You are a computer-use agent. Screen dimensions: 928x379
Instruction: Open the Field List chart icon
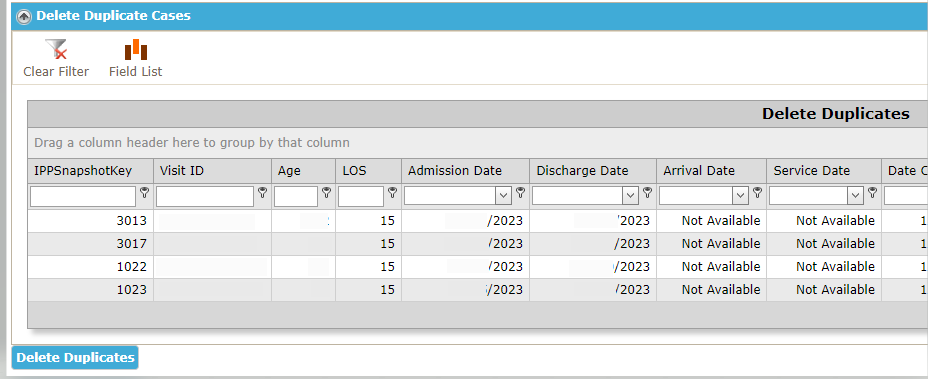(x=136, y=49)
